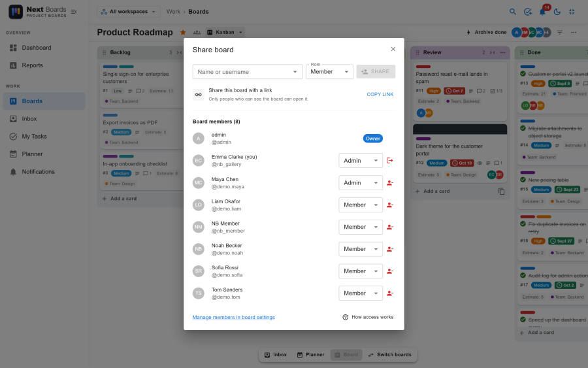The height and width of the screenshot is (368, 588).
Task: Toggle the favorite star for Product Roadmap
Action: 183,32
